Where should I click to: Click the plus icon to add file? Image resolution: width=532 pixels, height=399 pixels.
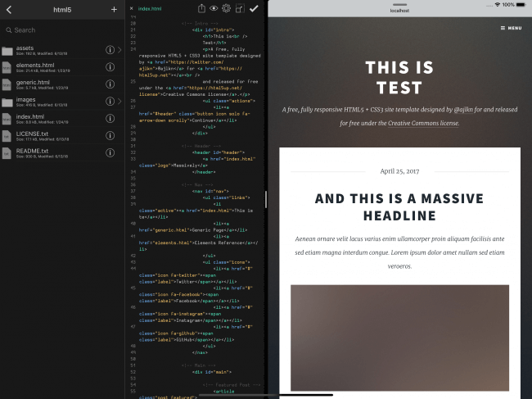(114, 9)
